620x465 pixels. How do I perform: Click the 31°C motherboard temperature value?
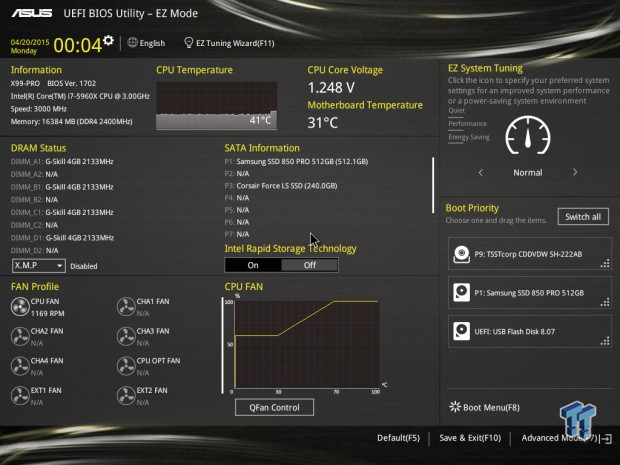click(x=323, y=123)
